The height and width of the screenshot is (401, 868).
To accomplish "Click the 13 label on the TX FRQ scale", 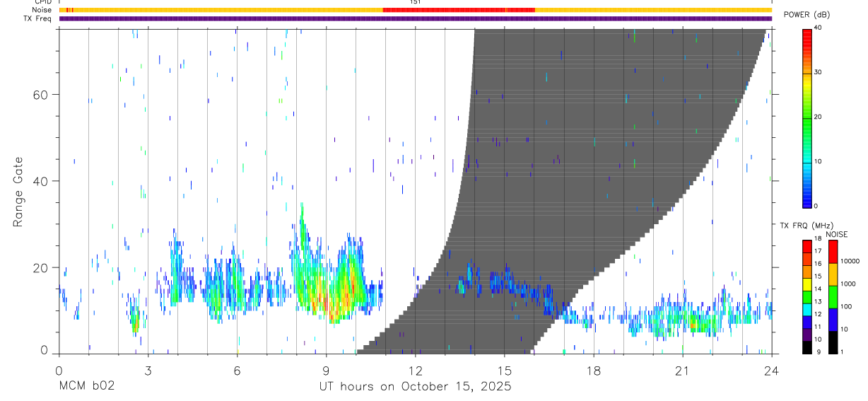I will tap(818, 302).
